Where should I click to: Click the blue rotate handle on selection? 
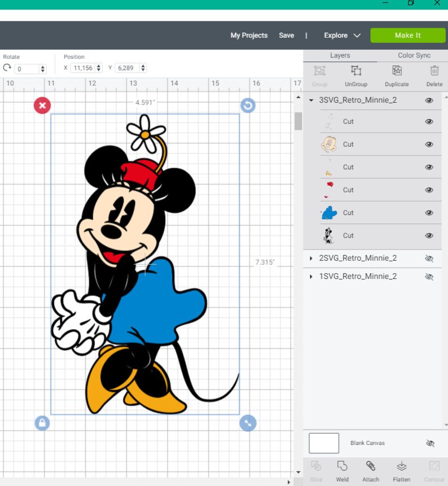(x=248, y=106)
